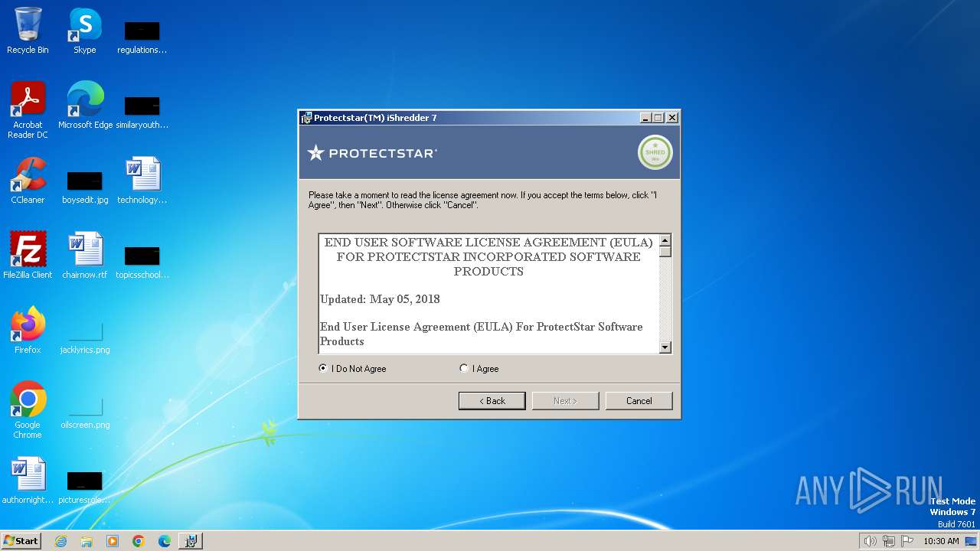Select the Microsoft Edge desktop shortcut
Image resolution: width=980 pixels, height=551 pixels.
pyautogui.click(x=85, y=106)
